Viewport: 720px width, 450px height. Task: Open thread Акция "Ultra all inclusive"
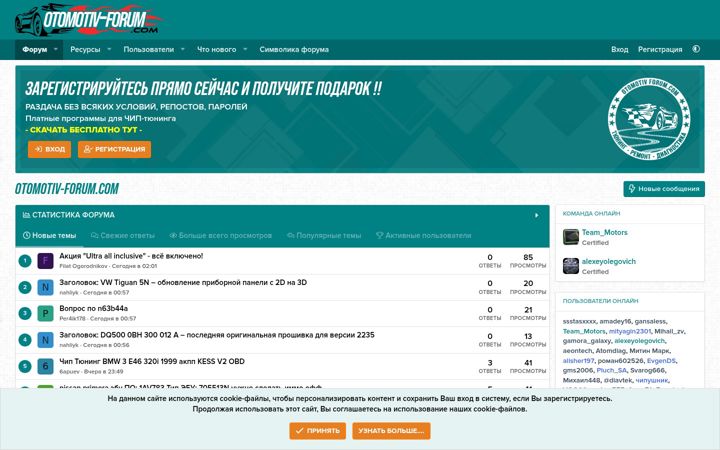point(131,256)
